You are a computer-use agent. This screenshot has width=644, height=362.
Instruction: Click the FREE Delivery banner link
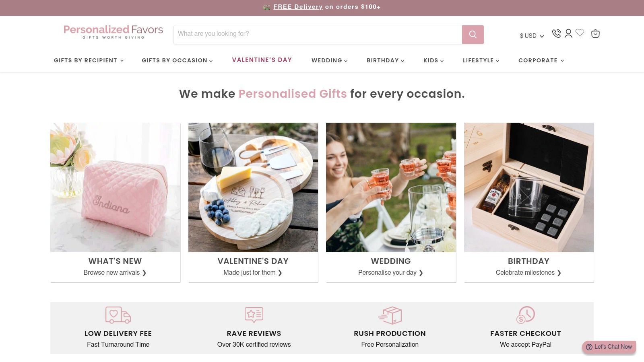point(298,7)
